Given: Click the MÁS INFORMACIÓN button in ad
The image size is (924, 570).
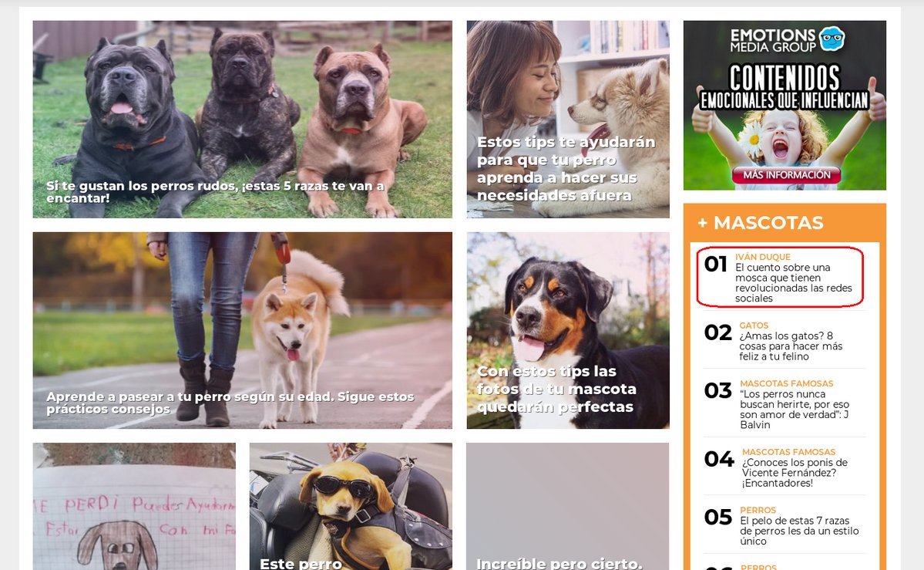Looking at the screenshot, I should (787, 174).
